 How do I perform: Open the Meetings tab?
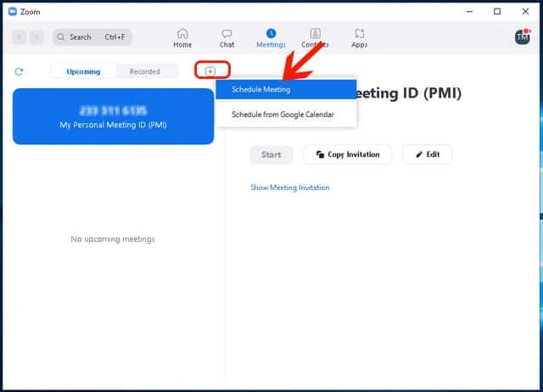pos(271,38)
